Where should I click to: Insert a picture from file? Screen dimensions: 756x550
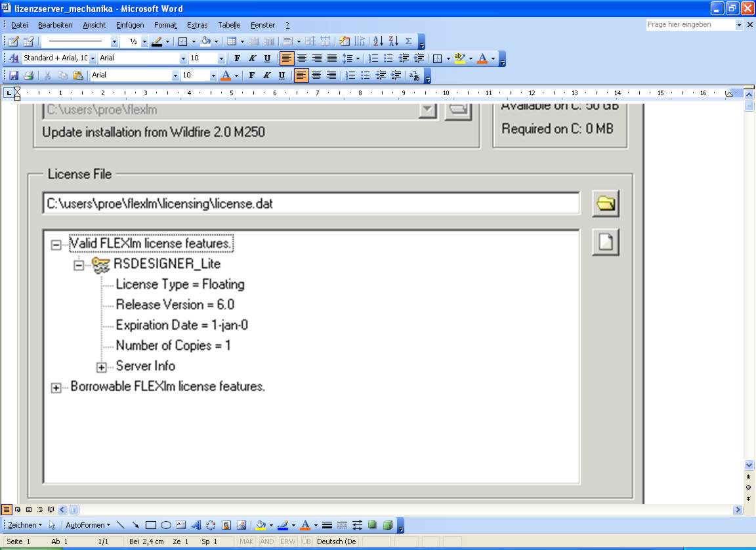pyautogui.click(x=241, y=525)
